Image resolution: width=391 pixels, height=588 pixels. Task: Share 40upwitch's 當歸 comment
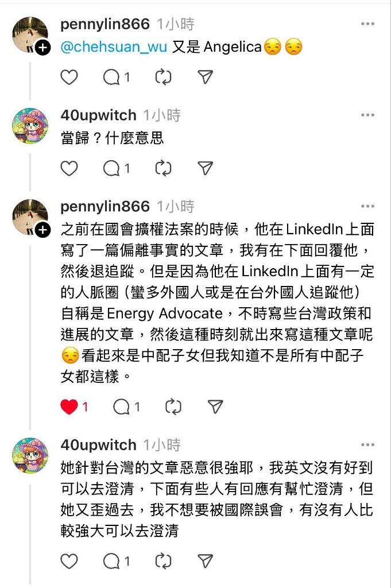pyautogui.click(x=206, y=168)
